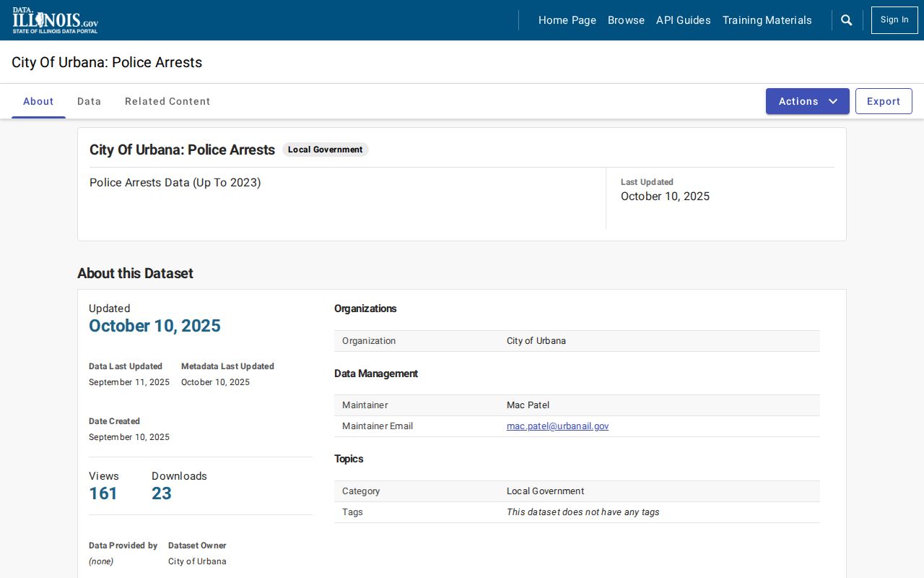
Task: Click the Category value 'Local Government'
Action: tap(546, 491)
